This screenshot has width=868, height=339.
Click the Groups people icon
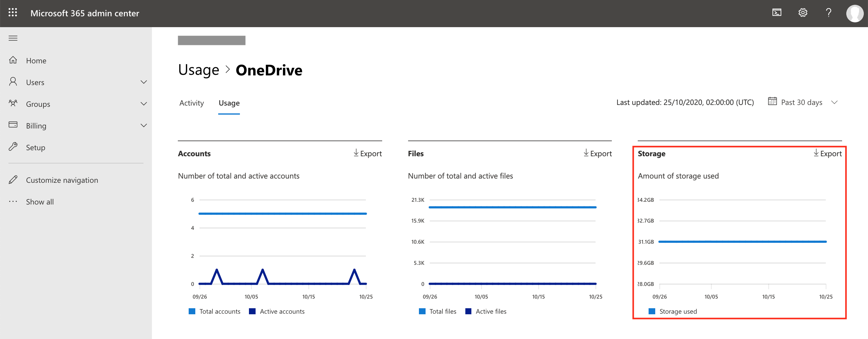point(13,103)
